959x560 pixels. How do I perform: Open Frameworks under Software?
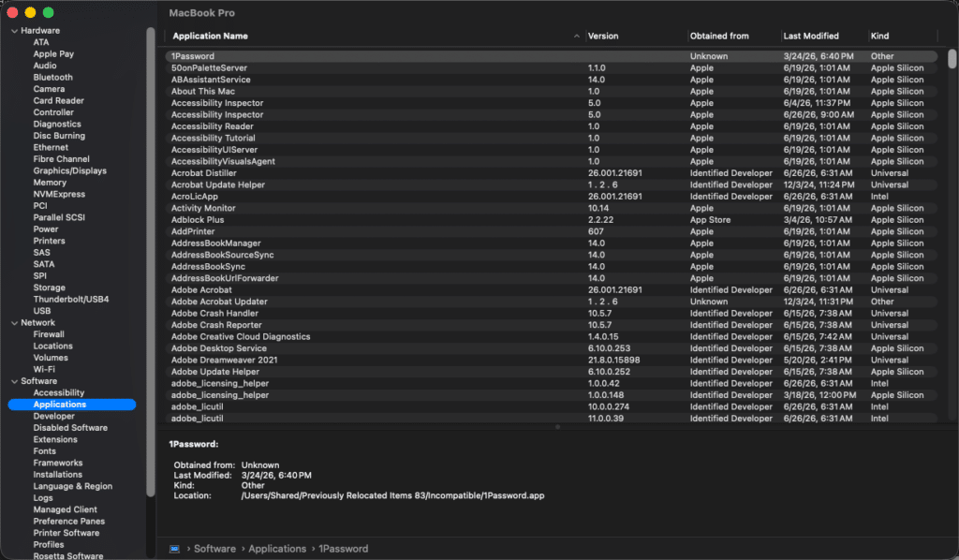tap(57, 463)
